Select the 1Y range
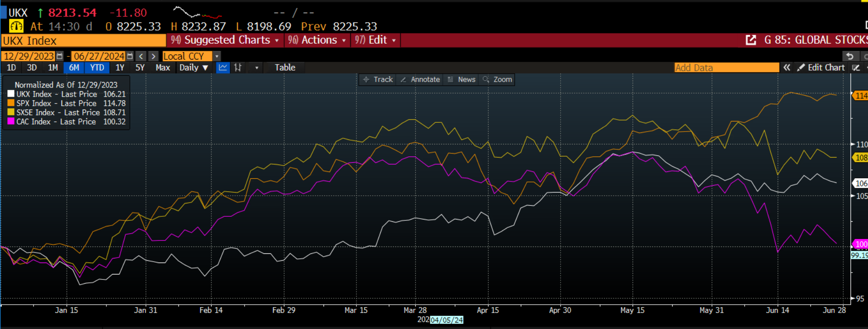Viewport: 868px width, 329px height. (120, 67)
